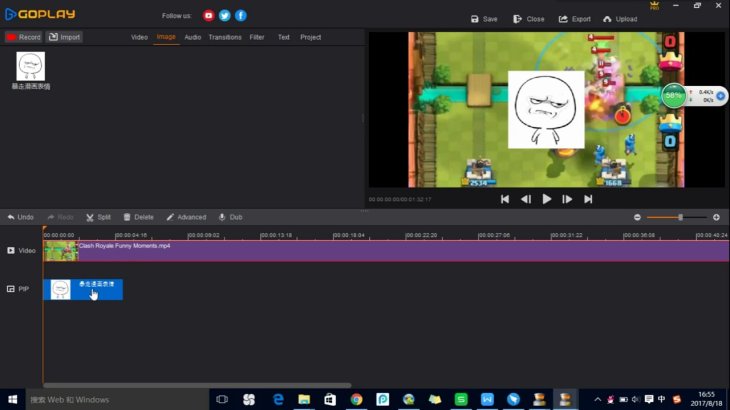Click the Windows search box
This screenshot has width=730, height=410.
[x=117, y=399]
